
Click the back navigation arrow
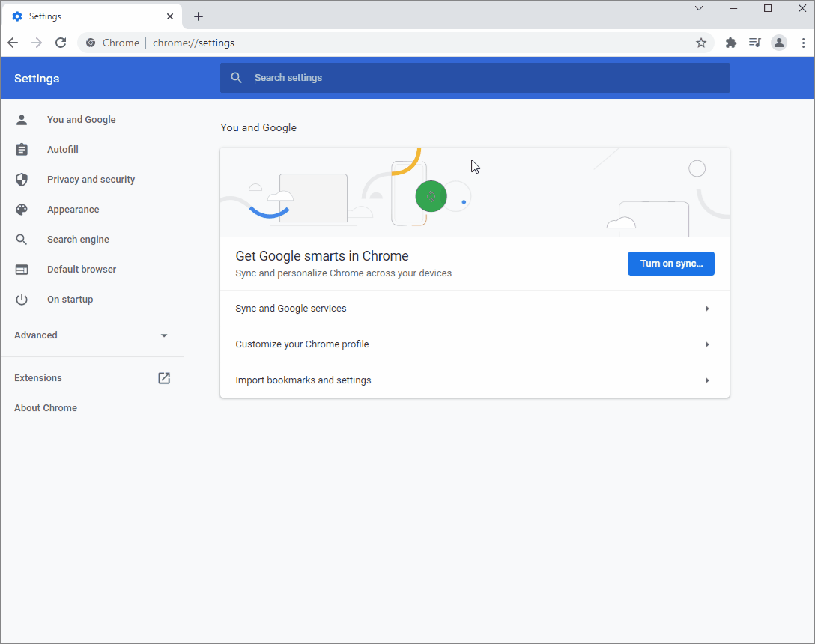pos(13,43)
